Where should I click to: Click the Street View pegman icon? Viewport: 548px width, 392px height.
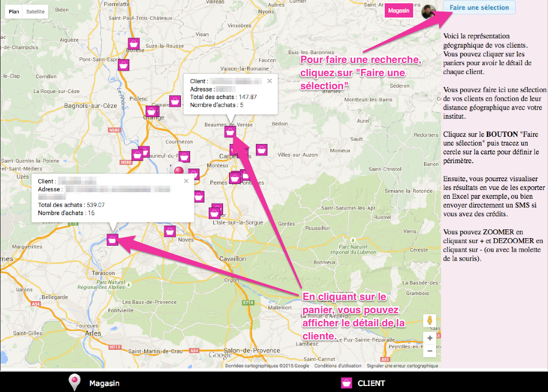[430, 320]
